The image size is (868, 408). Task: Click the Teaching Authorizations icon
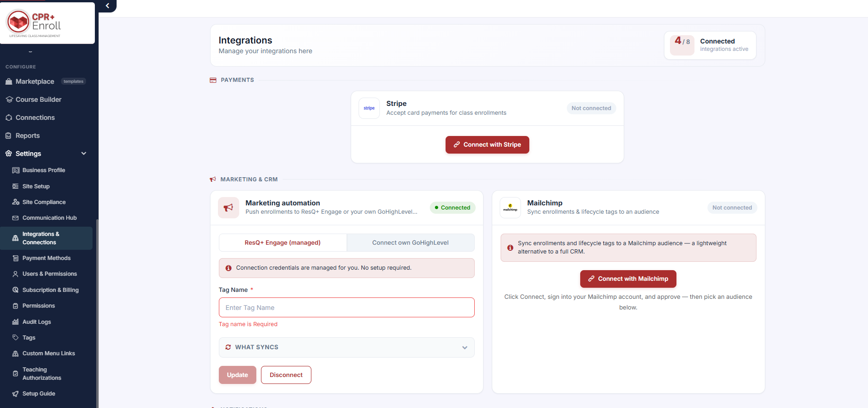15,374
